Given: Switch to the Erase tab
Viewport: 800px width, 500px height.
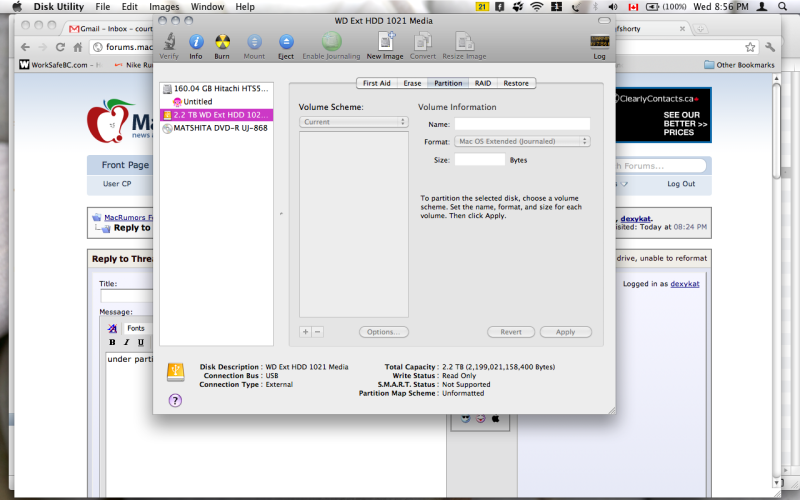Looking at the screenshot, I should click(x=412, y=83).
